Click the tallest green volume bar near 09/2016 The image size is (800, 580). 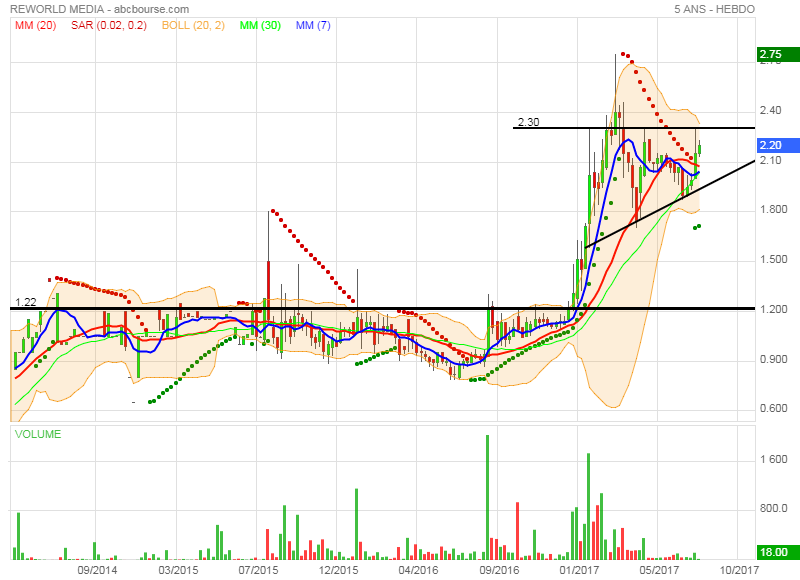click(x=487, y=497)
